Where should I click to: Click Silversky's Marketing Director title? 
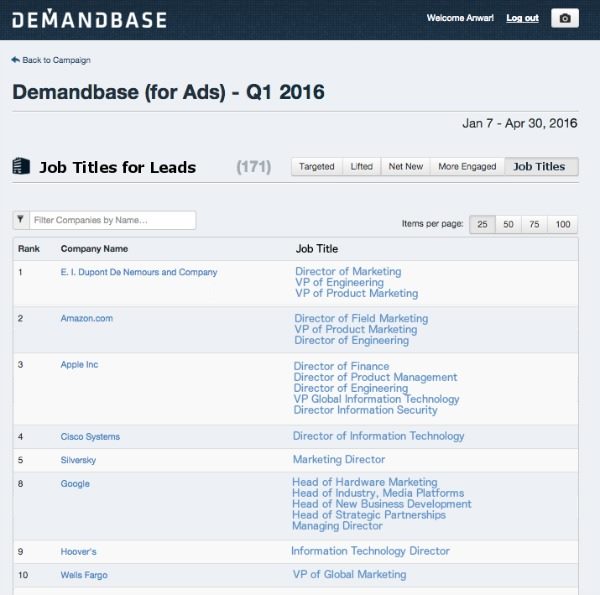tap(339, 459)
